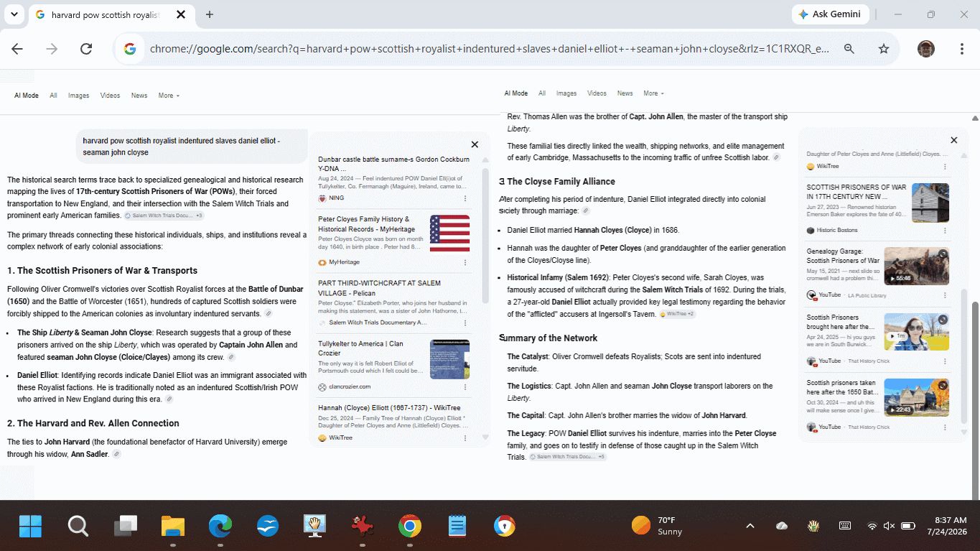Viewport: 980px width, 551px height.
Task: Open options for the clancrozier.com source
Action: coord(465,386)
